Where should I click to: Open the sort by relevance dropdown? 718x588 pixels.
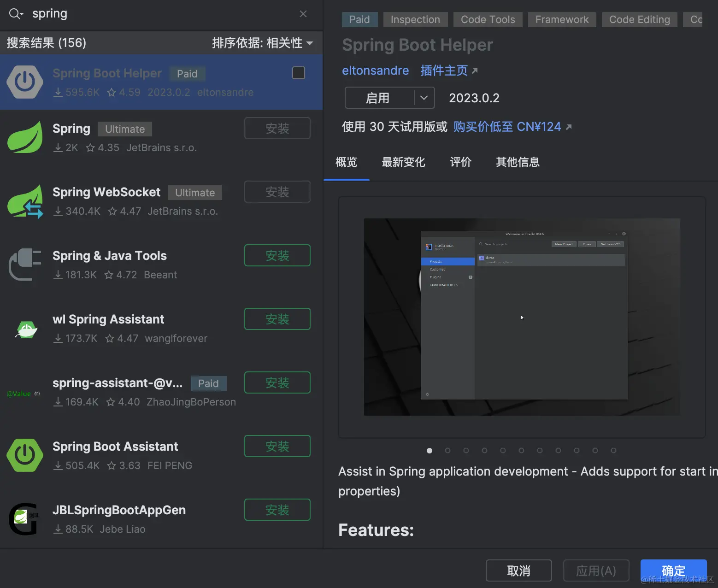click(x=263, y=43)
